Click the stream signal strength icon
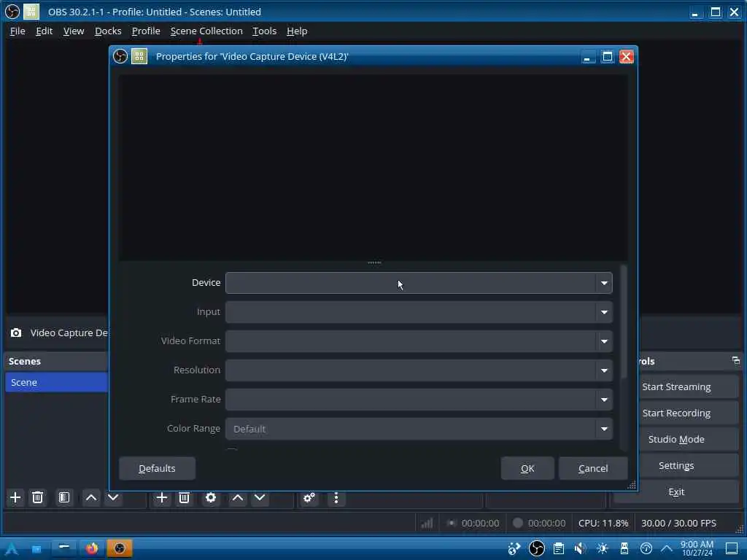 427,523
